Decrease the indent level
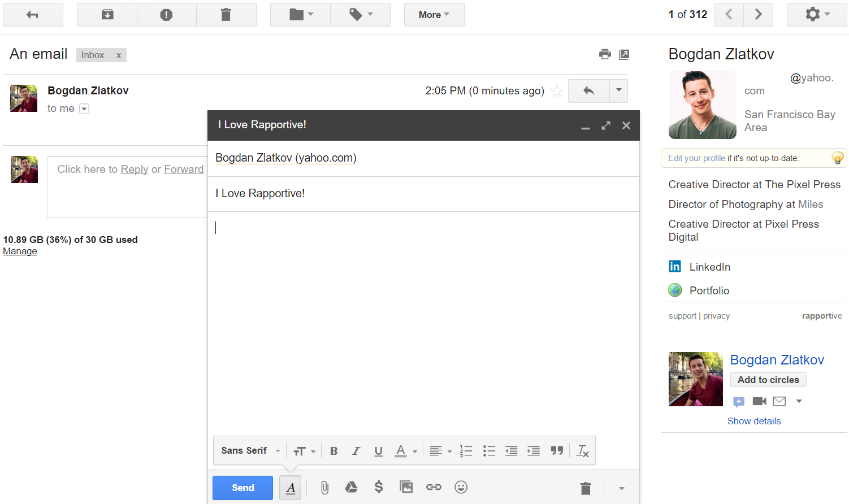Viewport: 849px width, 504px height. 512,451
